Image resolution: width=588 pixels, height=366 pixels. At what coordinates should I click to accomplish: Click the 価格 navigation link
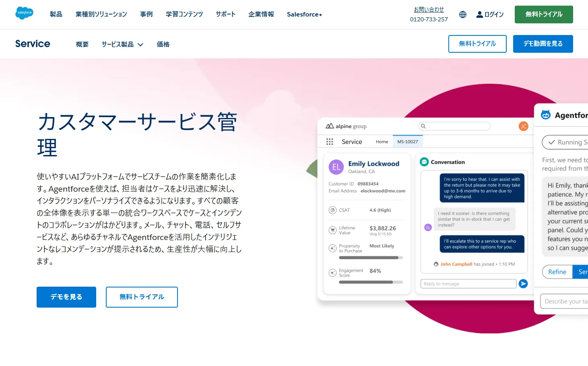click(163, 44)
